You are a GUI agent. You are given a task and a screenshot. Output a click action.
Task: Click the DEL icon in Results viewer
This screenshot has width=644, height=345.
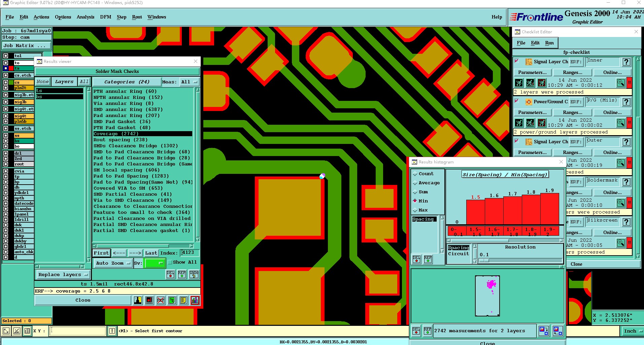[x=170, y=274]
